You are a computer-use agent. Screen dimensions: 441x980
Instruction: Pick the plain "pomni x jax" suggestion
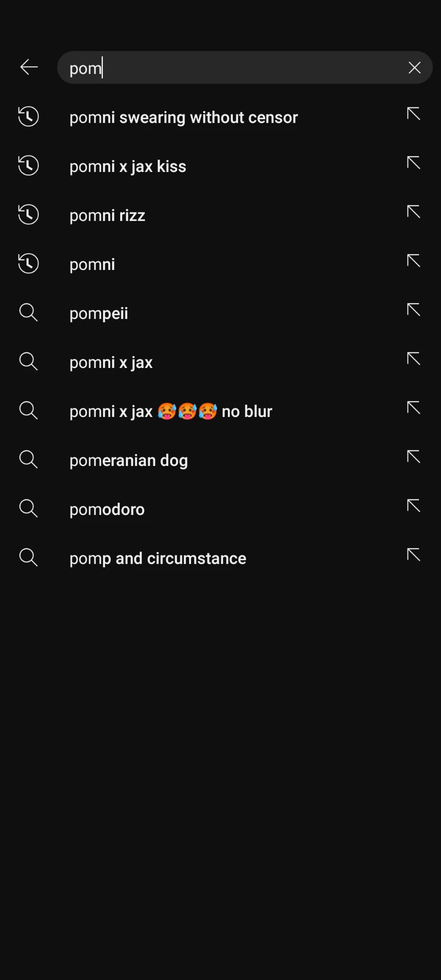(111, 363)
